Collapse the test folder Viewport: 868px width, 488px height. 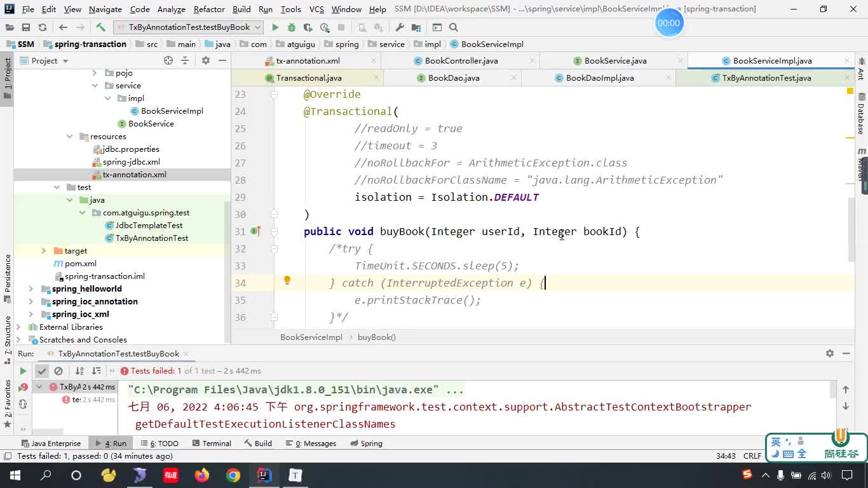tap(57, 187)
